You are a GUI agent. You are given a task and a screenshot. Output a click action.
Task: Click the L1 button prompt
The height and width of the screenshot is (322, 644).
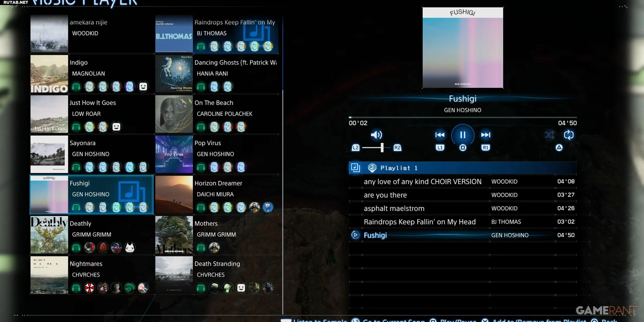click(x=440, y=148)
